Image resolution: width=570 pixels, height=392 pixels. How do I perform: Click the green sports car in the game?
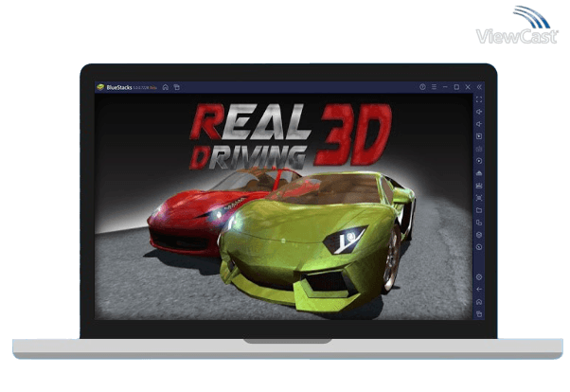click(317, 241)
